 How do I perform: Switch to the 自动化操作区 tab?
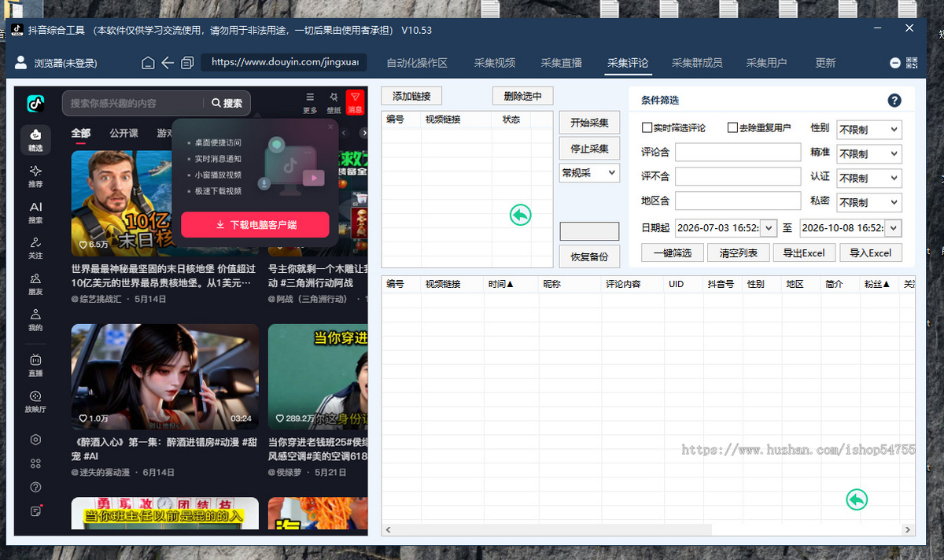pos(417,63)
